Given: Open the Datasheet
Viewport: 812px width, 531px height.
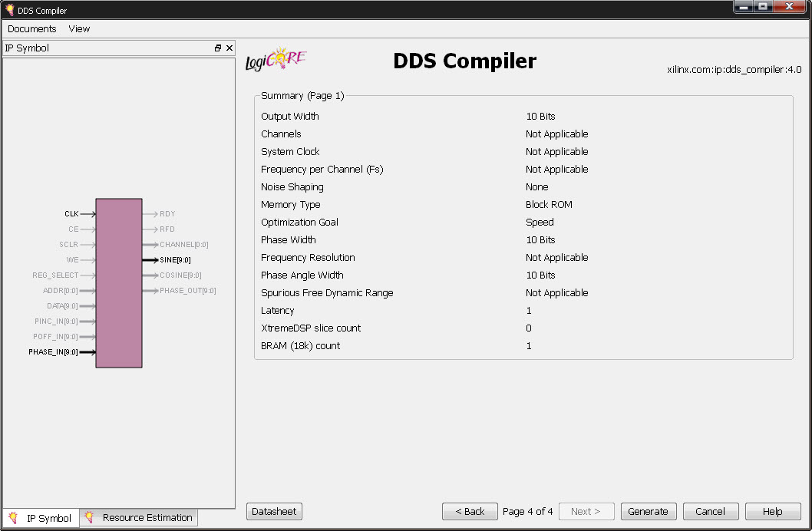Looking at the screenshot, I should pyautogui.click(x=276, y=512).
